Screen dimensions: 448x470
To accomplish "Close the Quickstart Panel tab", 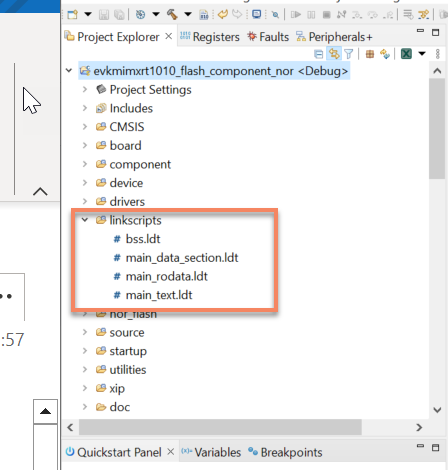I will [x=170, y=452].
